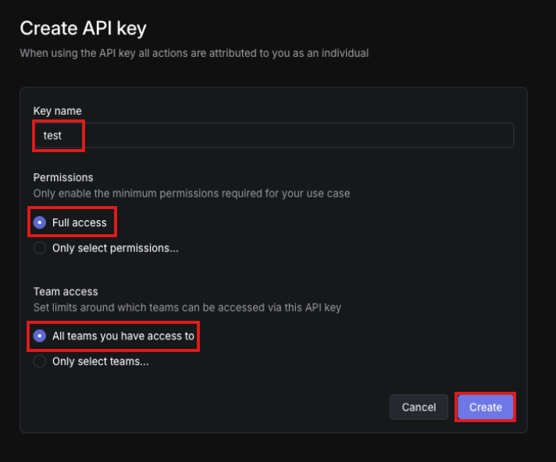The image size is (556, 462).
Task: Click the minimum permissions hint text
Action: point(191,194)
